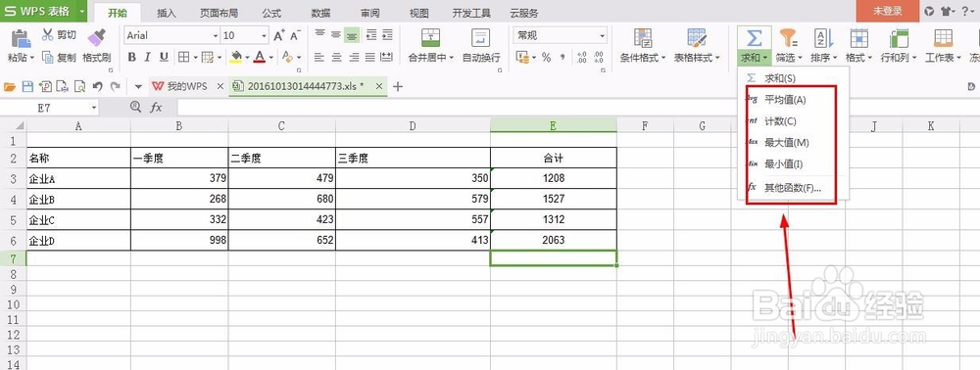The width and height of the screenshot is (980, 370).
Task: Select column D header
Action: 413,126
